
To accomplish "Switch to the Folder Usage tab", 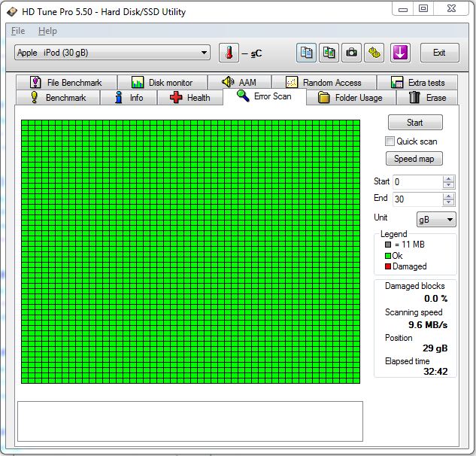I will point(350,98).
